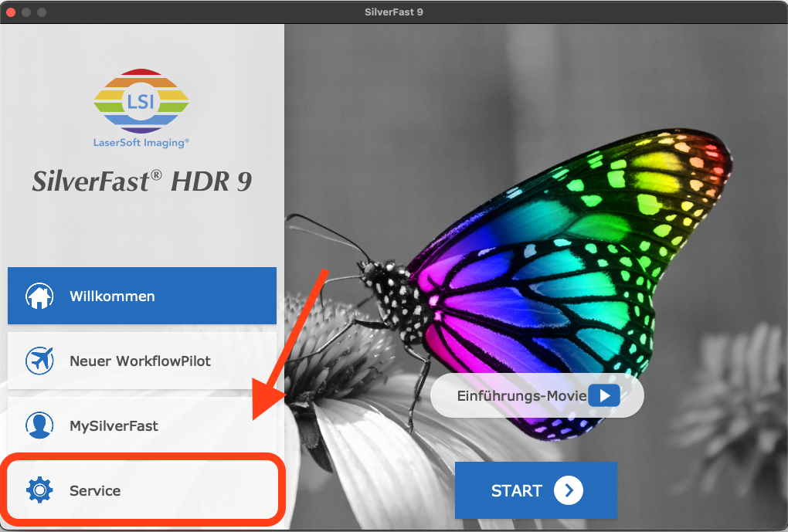This screenshot has height=532, width=788.
Task: Open the Service menu item
Action: pyautogui.click(x=141, y=490)
